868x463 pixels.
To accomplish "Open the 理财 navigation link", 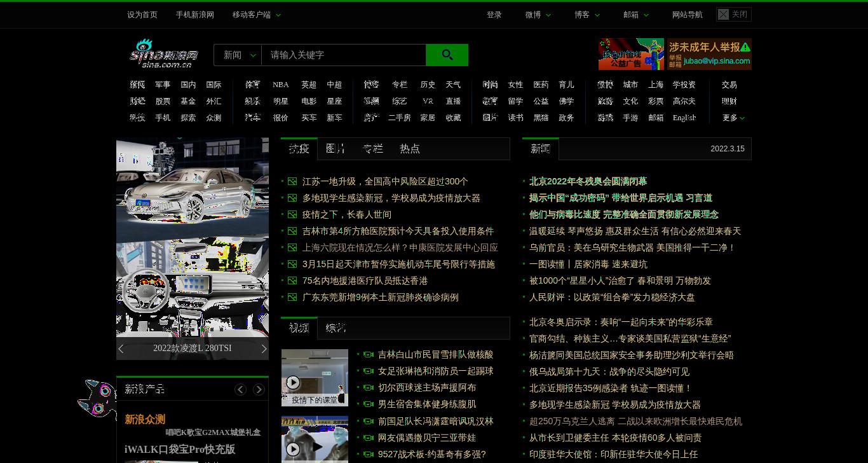I will pos(729,101).
